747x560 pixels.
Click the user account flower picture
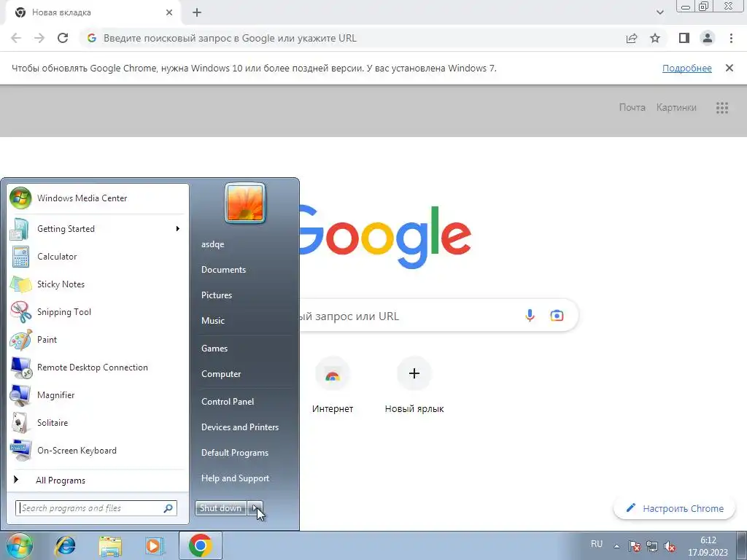(245, 203)
